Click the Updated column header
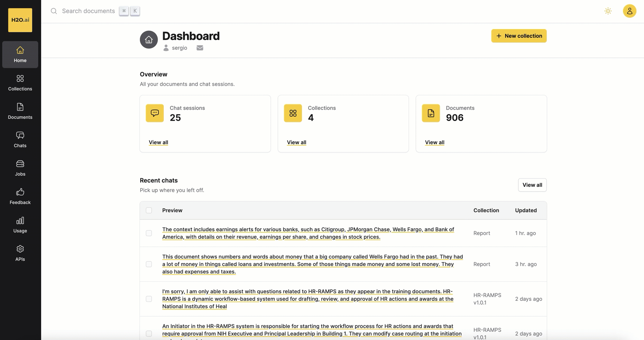644x340 pixels. 526,210
